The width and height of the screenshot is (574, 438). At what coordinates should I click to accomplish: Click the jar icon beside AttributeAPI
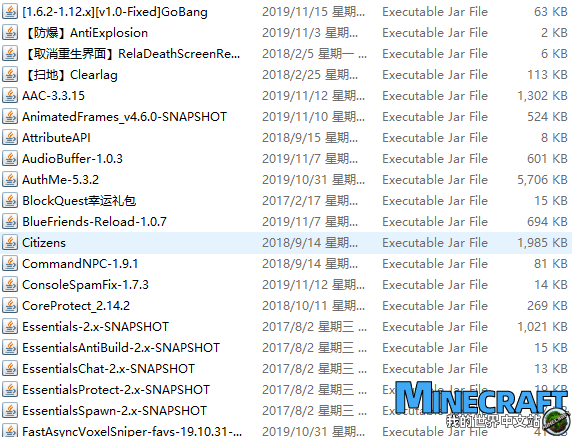[x=10, y=138]
